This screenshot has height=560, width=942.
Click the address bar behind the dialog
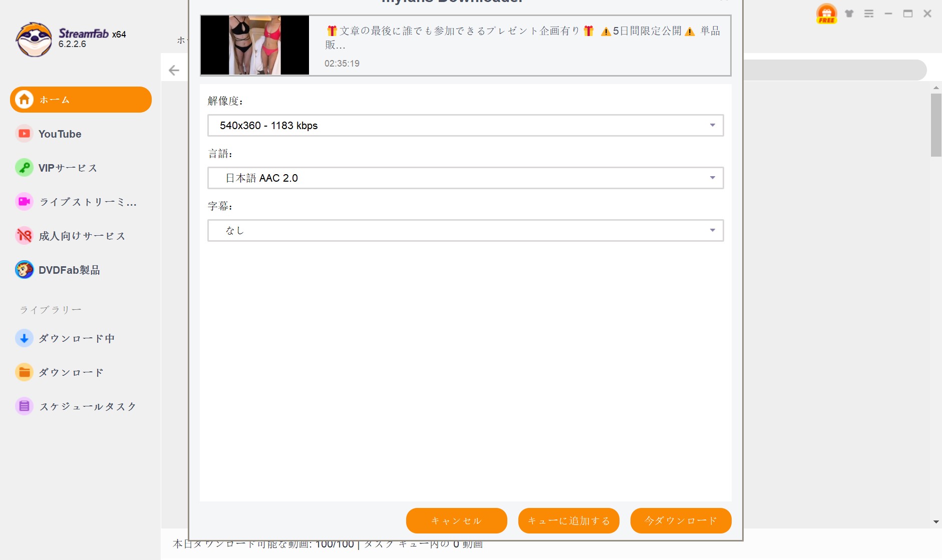click(835, 70)
